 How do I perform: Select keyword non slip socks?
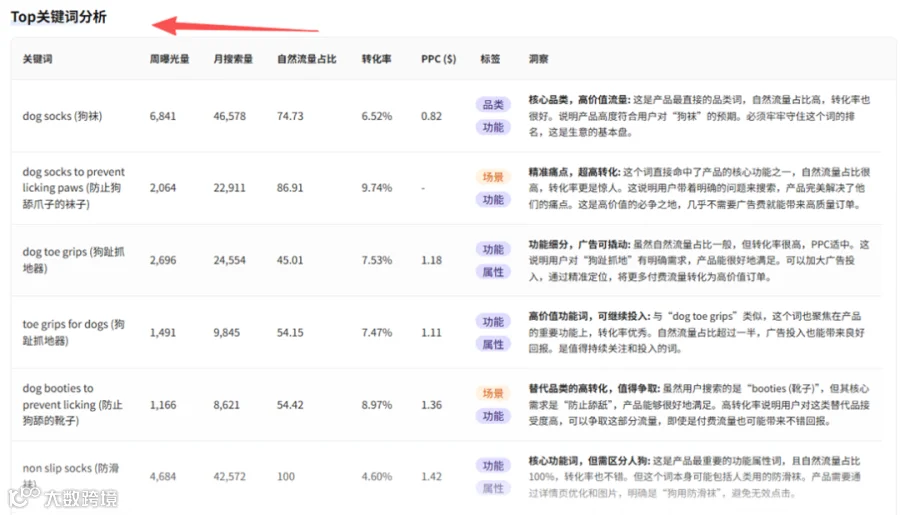[x=71, y=475]
